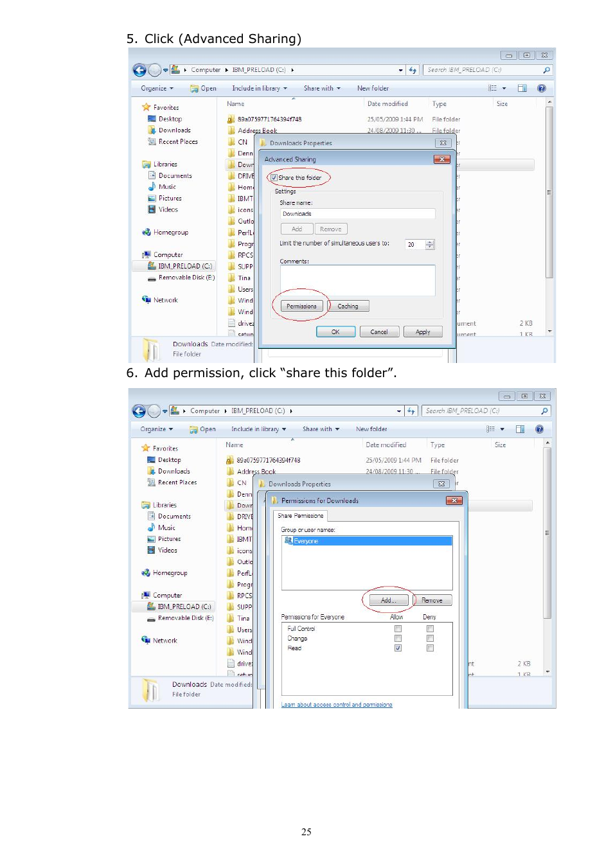Screen dimensions: 613x868
Task: Sort by Date modified column in step 5 window
Action: coord(387,104)
